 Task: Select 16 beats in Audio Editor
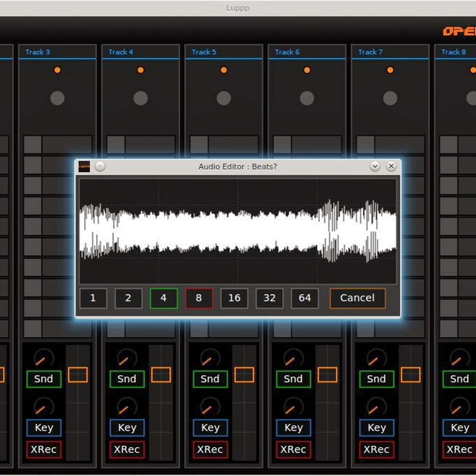pos(234,298)
